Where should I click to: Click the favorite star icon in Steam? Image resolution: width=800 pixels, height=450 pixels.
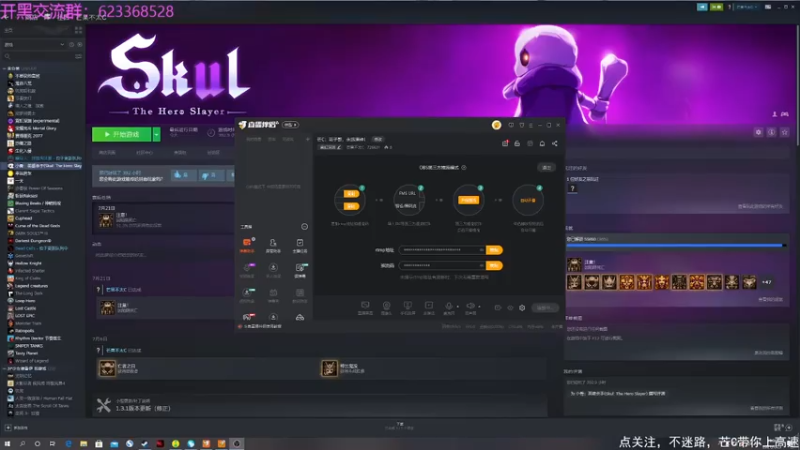(x=785, y=132)
